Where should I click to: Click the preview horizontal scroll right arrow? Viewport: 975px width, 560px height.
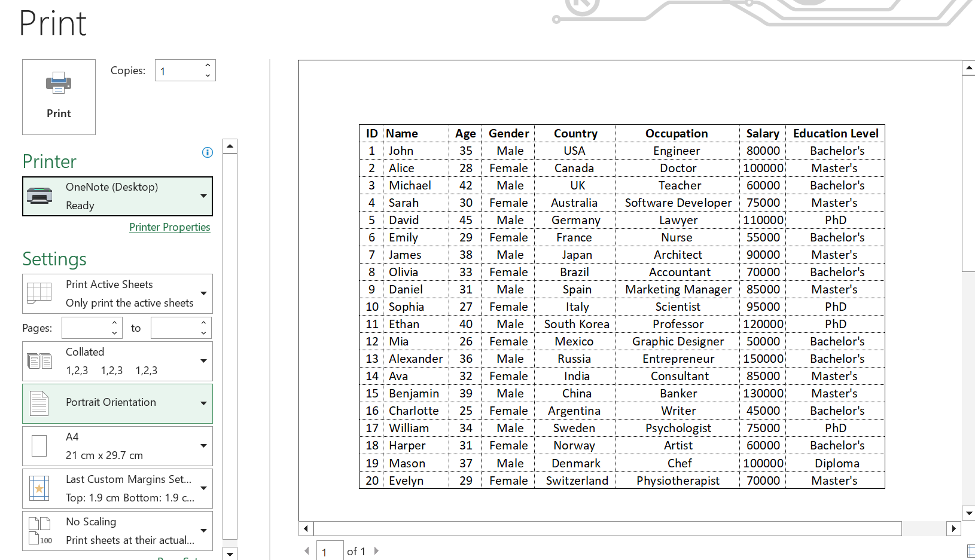[953, 528]
